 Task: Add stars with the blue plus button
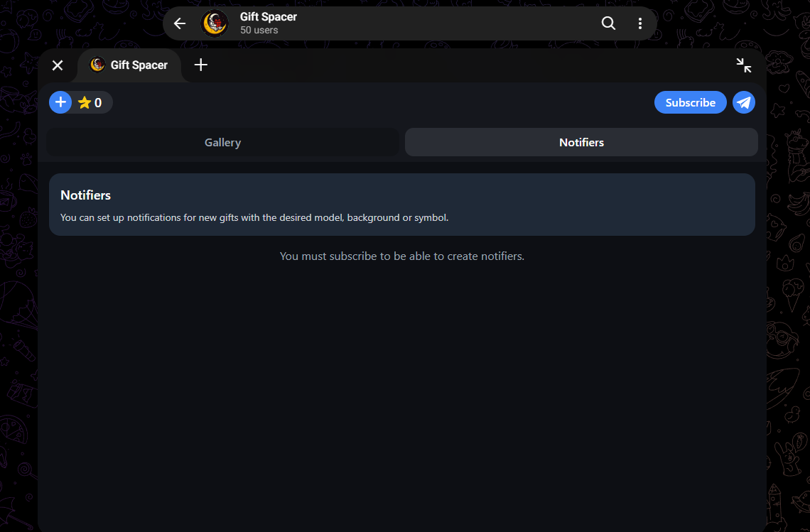pyautogui.click(x=60, y=102)
